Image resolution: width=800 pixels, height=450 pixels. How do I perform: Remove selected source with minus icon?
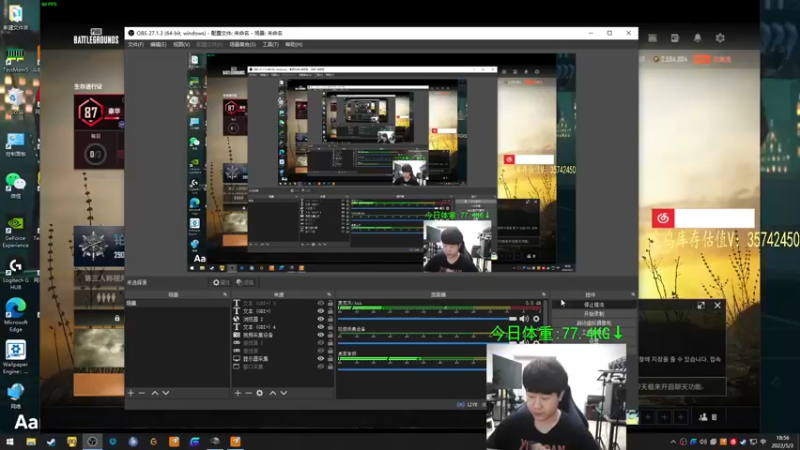[x=248, y=393]
